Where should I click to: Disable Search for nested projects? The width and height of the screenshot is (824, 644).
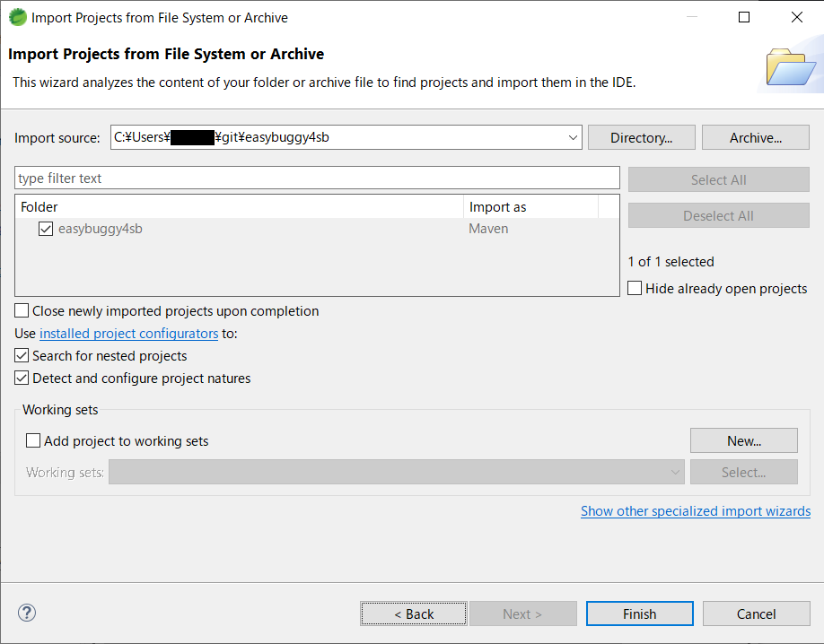[22, 355]
